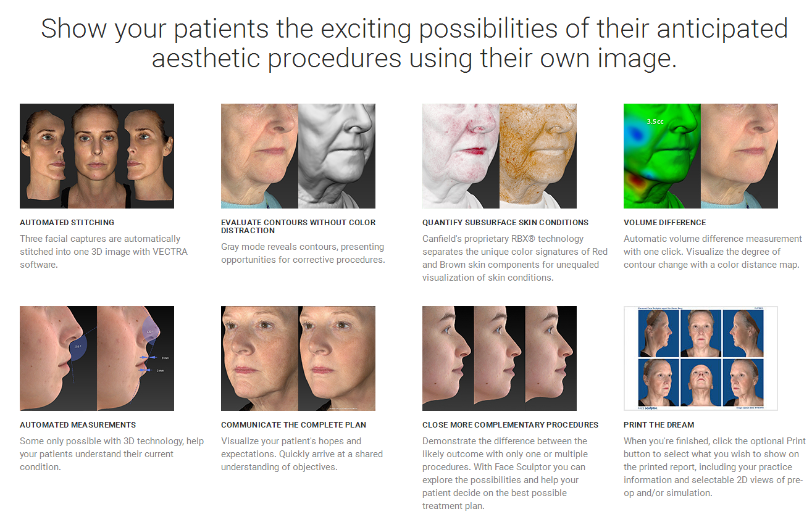Click the Automated Stitching three-face image
Viewport: 812px width, 517px height.
pos(97,155)
